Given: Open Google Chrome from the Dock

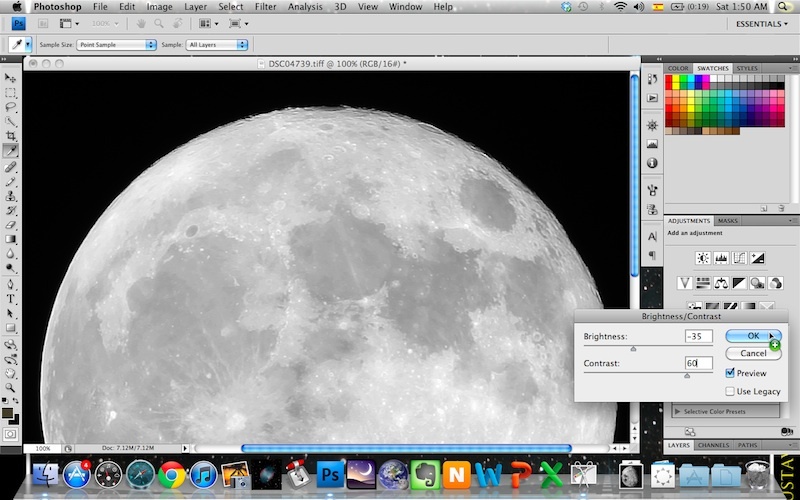Looking at the screenshot, I should point(171,475).
